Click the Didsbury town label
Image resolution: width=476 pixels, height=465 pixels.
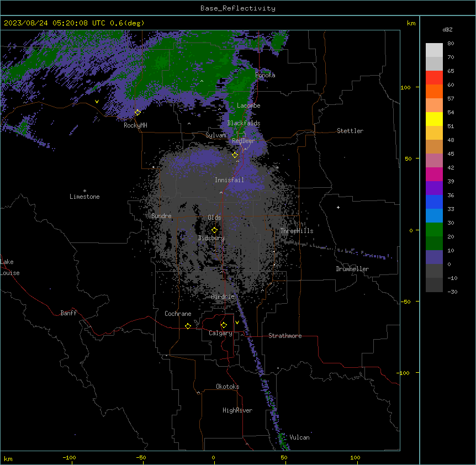[x=211, y=238]
